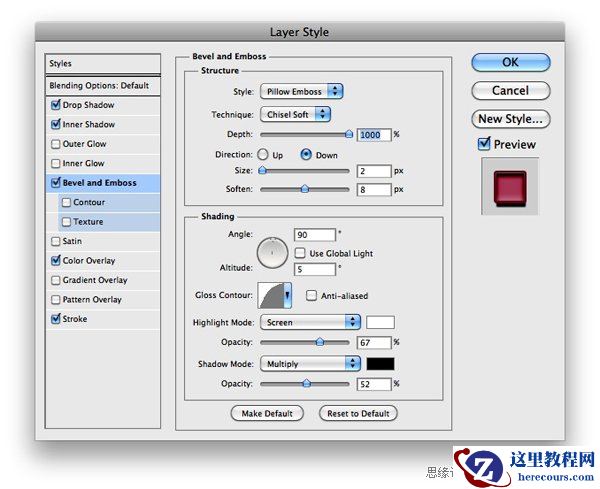Click the Depth value field showing 1000

coord(374,135)
